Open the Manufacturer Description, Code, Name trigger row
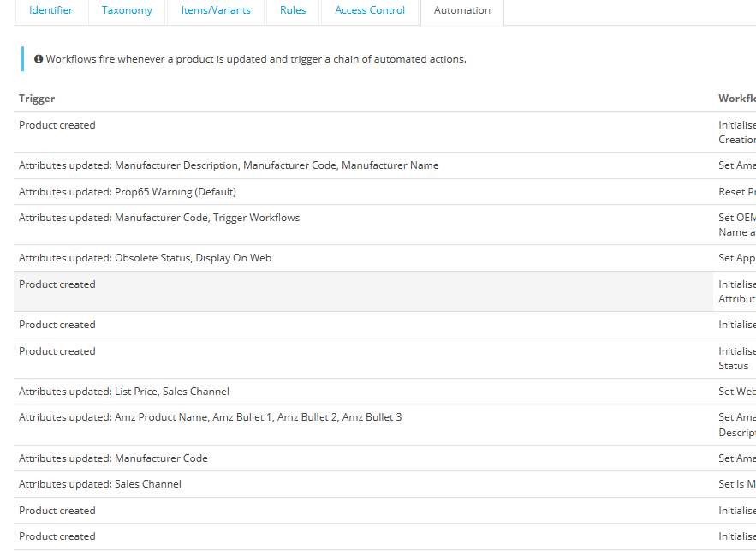Image resolution: width=756 pixels, height=551 pixels. pyautogui.click(x=229, y=165)
